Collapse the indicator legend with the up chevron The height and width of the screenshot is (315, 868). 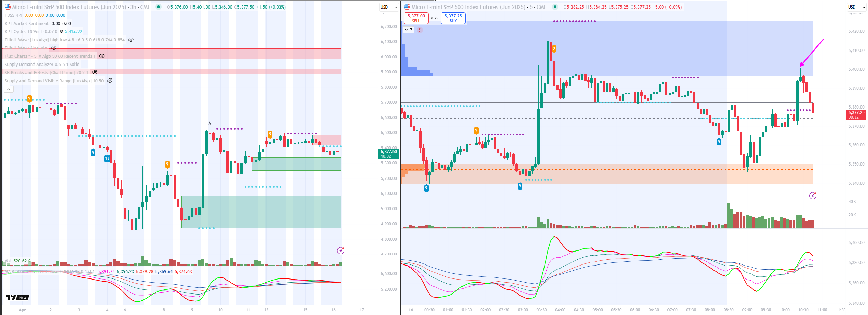click(9, 89)
